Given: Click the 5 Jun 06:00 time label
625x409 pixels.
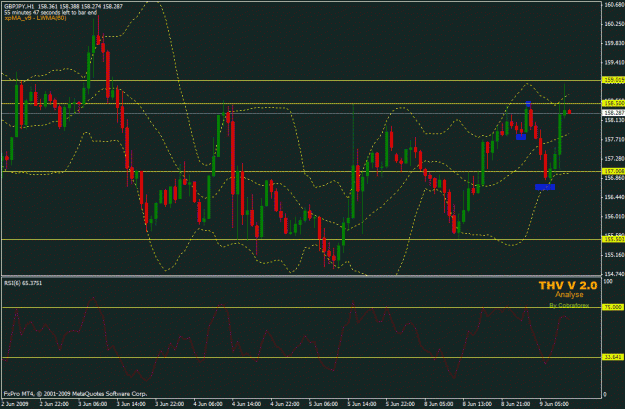Looking at the screenshot, I should click(323, 404).
